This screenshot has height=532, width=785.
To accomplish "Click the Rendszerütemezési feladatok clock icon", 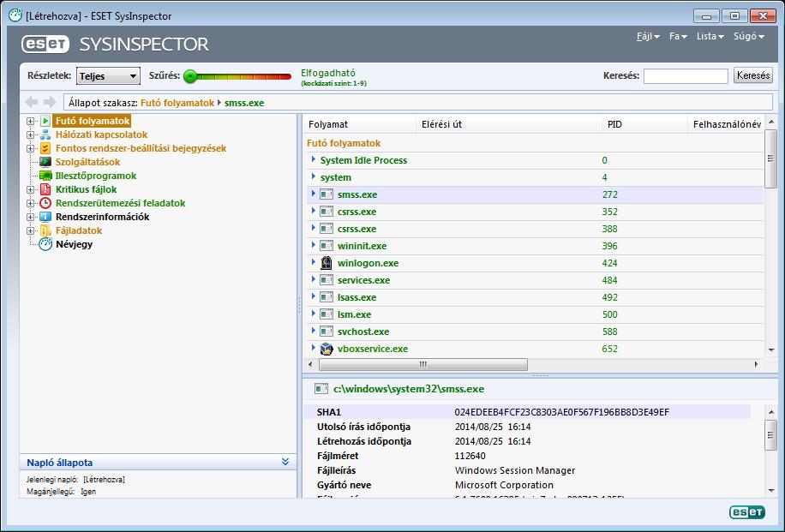I will pos(45,203).
